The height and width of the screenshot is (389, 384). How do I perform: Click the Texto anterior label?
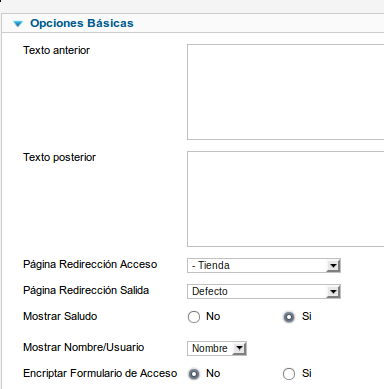[56, 50]
